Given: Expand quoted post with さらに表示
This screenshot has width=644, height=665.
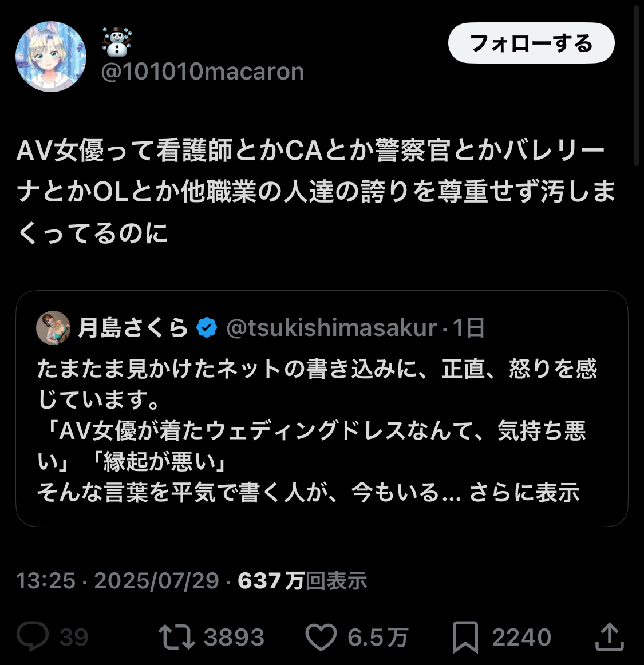Looking at the screenshot, I should (x=524, y=492).
